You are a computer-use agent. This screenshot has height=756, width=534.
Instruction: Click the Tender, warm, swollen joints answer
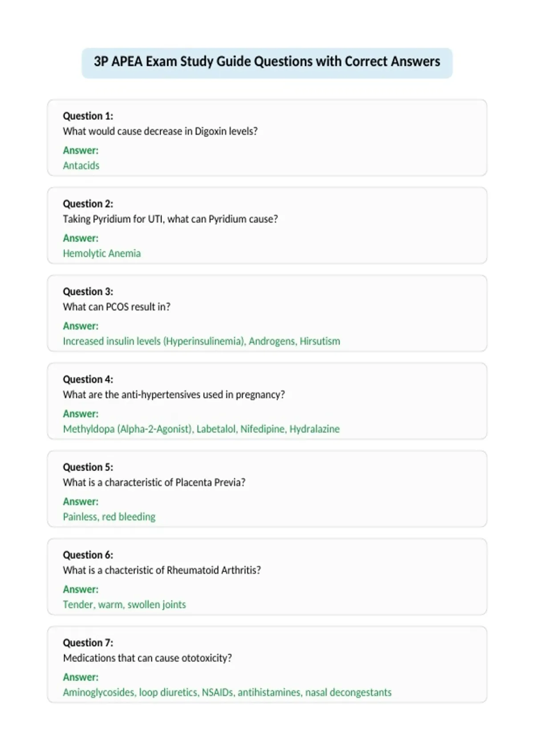coord(124,605)
